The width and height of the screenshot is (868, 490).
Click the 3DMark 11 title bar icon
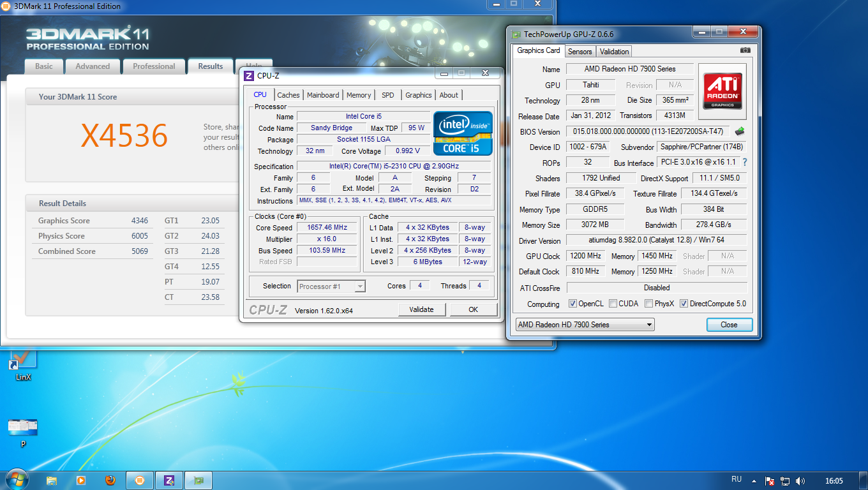pyautogui.click(x=6, y=6)
